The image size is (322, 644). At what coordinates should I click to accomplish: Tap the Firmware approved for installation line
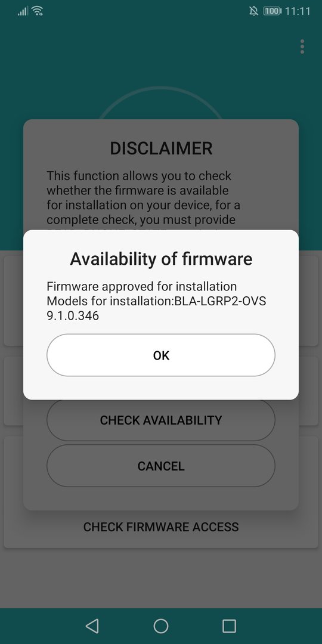click(x=142, y=286)
